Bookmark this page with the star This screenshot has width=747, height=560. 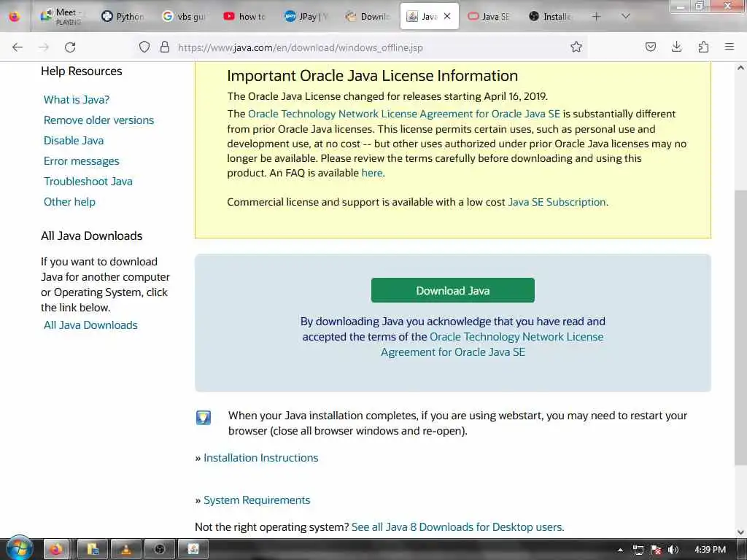pos(576,47)
